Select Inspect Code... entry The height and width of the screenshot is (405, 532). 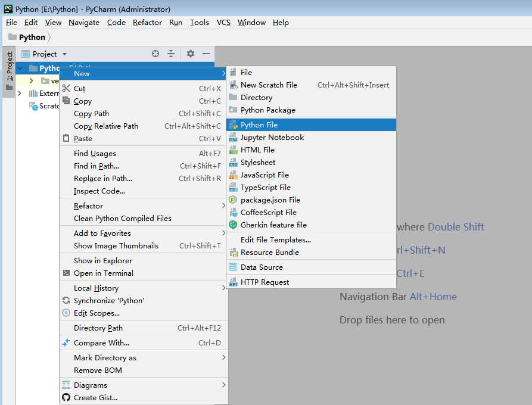(143, 191)
